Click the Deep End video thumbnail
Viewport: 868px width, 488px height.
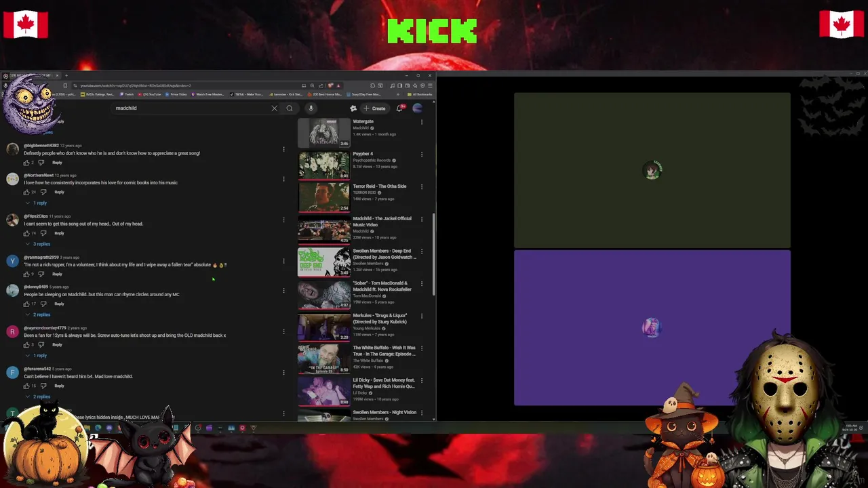[324, 262]
